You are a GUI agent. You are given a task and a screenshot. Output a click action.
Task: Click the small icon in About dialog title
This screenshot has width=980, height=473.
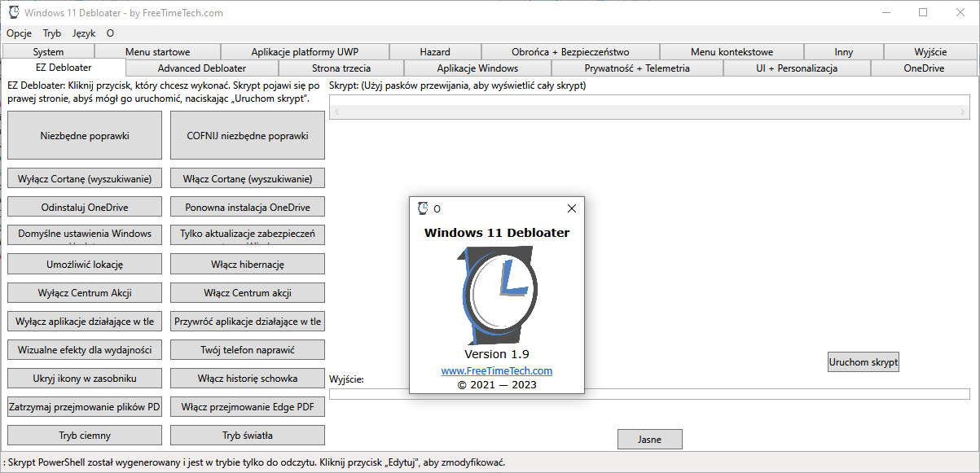(423, 208)
